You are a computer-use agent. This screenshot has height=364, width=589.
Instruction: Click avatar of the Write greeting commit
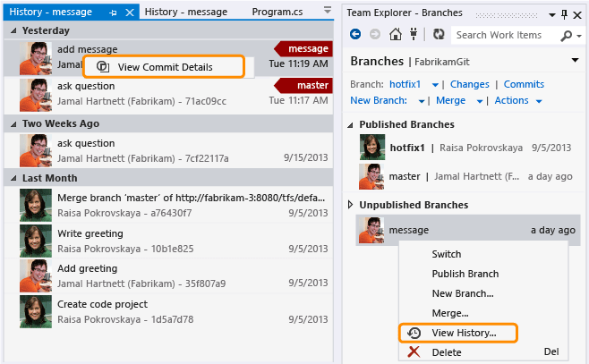(36, 241)
